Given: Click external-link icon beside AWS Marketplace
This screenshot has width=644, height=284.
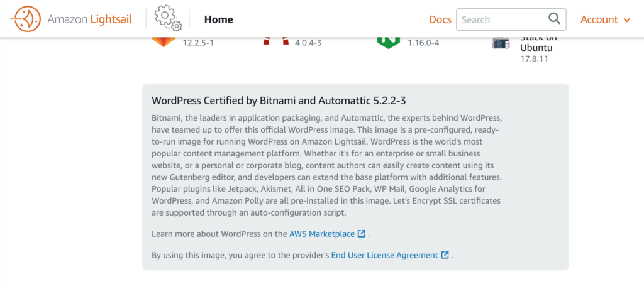Looking at the screenshot, I should click(362, 234).
